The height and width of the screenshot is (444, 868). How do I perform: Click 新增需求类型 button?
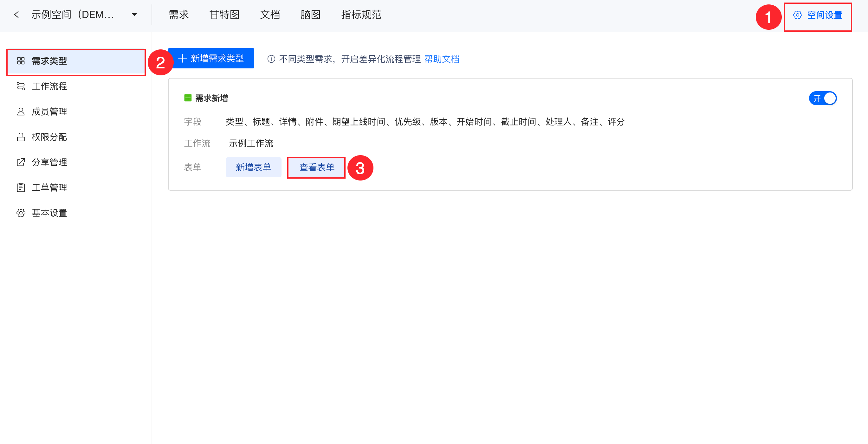[211, 59]
